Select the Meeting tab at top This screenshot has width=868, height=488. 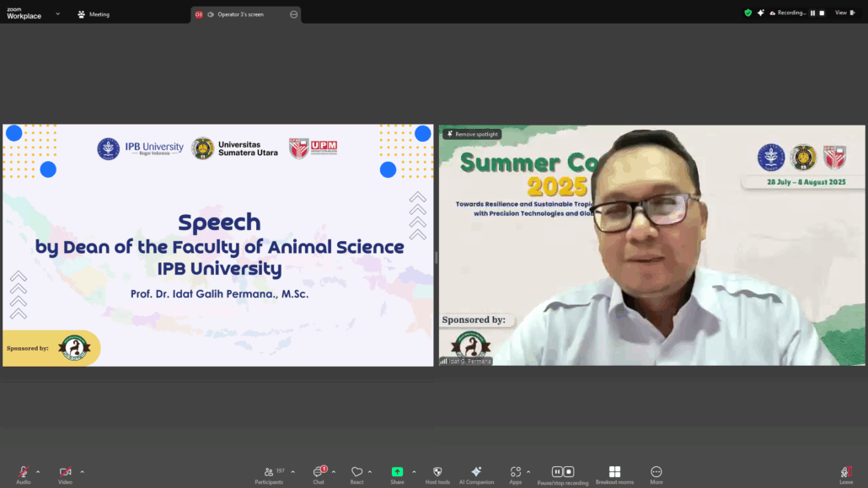(x=94, y=14)
